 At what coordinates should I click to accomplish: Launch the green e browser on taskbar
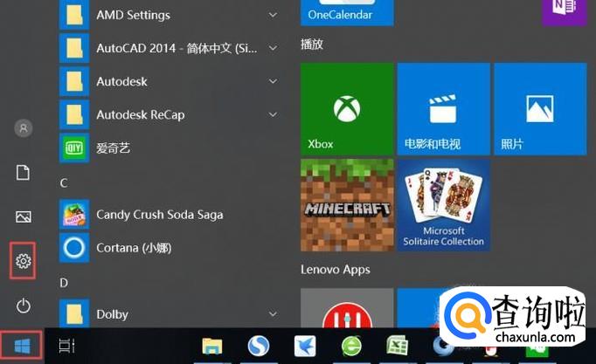[351, 346]
